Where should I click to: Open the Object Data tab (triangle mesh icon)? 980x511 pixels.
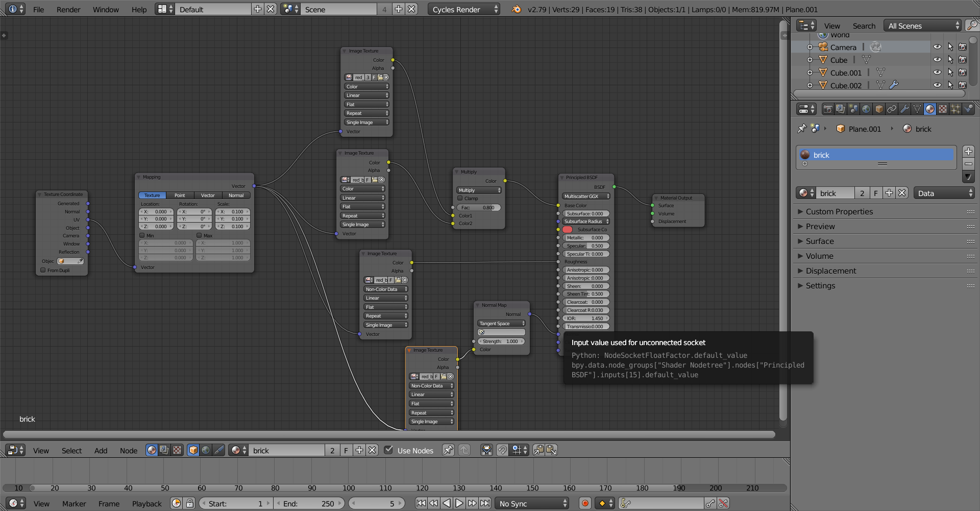[917, 109]
